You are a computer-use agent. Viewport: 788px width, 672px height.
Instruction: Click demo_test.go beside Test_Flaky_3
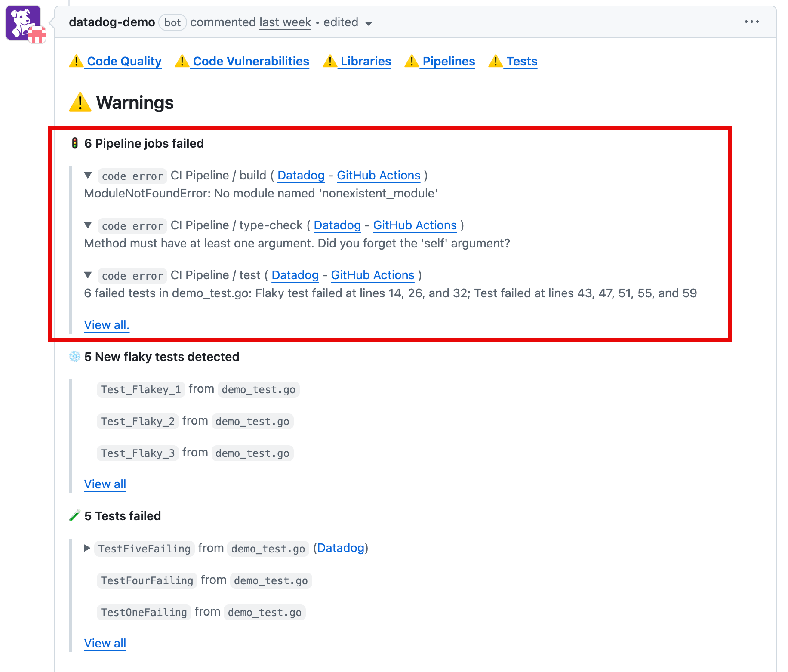tap(252, 453)
